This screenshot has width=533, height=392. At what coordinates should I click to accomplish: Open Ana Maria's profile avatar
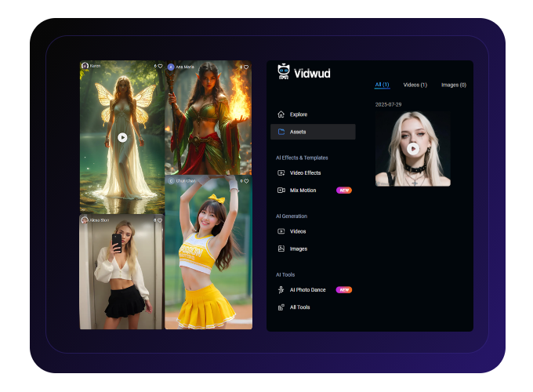pyautogui.click(x=171, y=67)
